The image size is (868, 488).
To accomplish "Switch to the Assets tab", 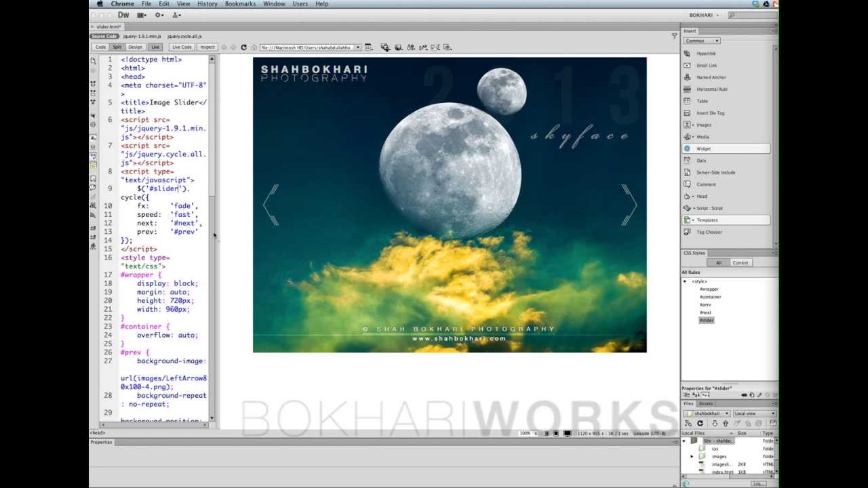I will (x=705, y=403).
